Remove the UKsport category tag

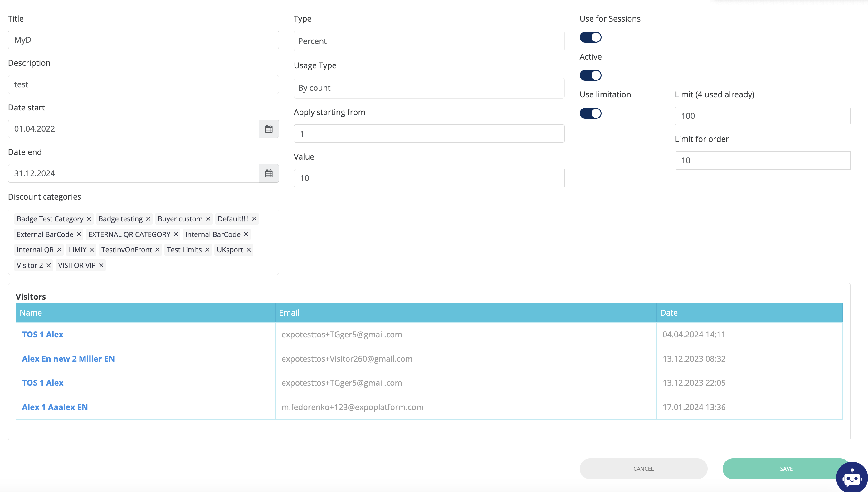(x=249, y=250)
